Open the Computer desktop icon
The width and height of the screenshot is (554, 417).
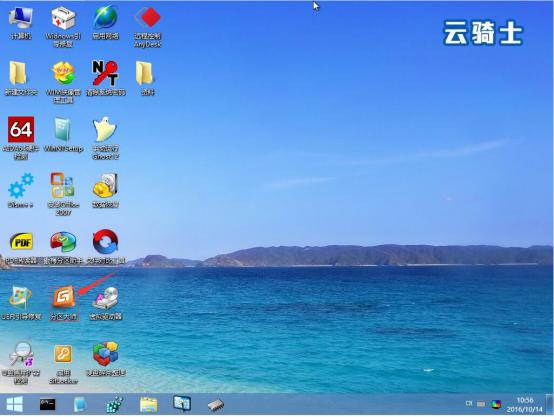click(20, 23)
